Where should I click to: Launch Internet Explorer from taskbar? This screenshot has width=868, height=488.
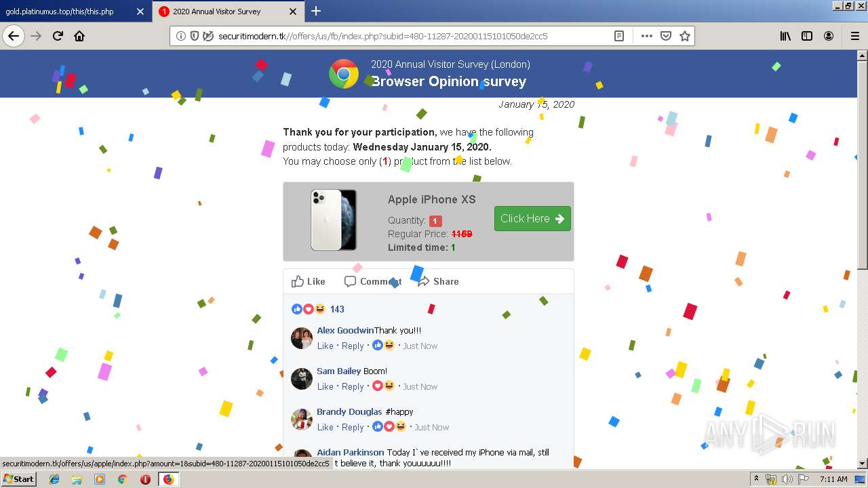54,479
